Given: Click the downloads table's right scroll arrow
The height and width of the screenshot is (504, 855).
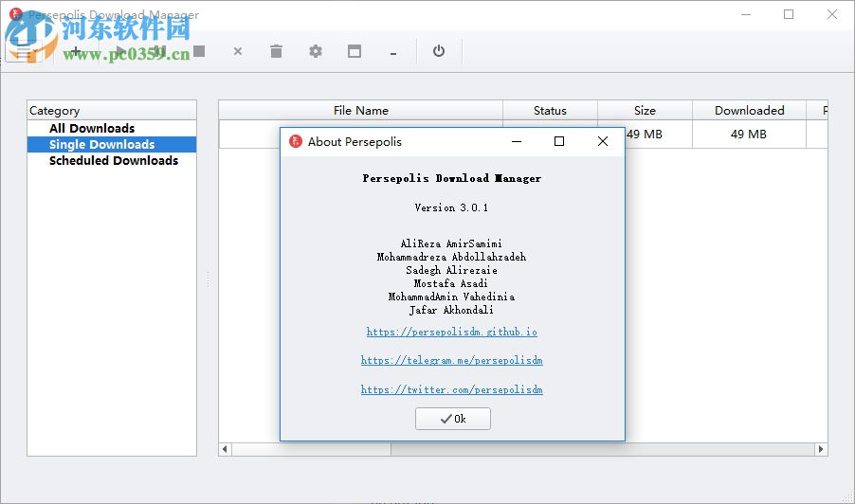Looking at the screenshot, I should coord(821,449).
